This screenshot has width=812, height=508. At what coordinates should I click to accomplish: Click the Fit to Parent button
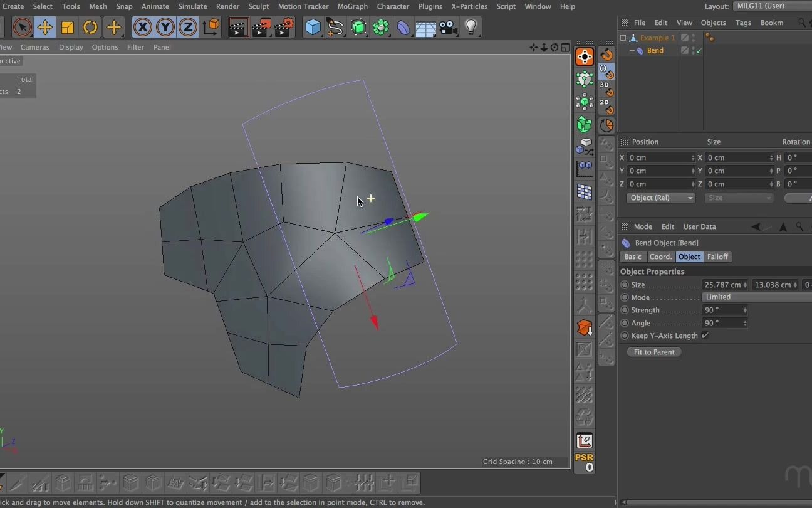tap(653, 352)
